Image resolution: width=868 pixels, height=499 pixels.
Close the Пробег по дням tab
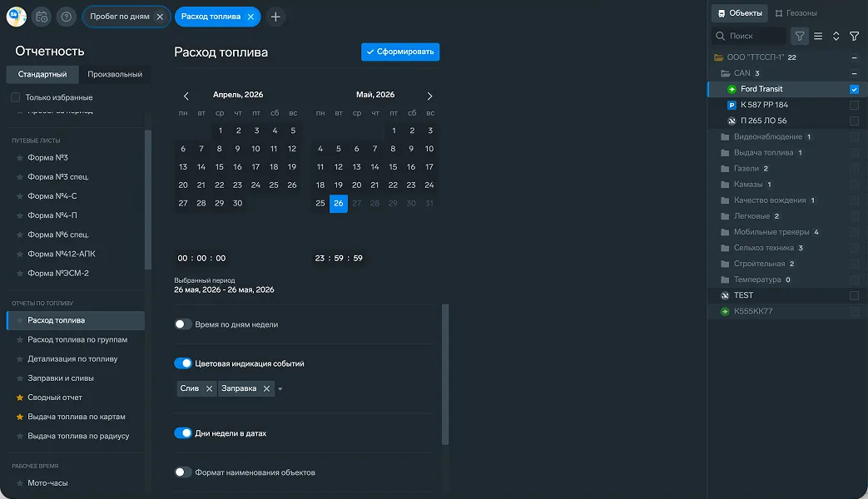point(160,17)
